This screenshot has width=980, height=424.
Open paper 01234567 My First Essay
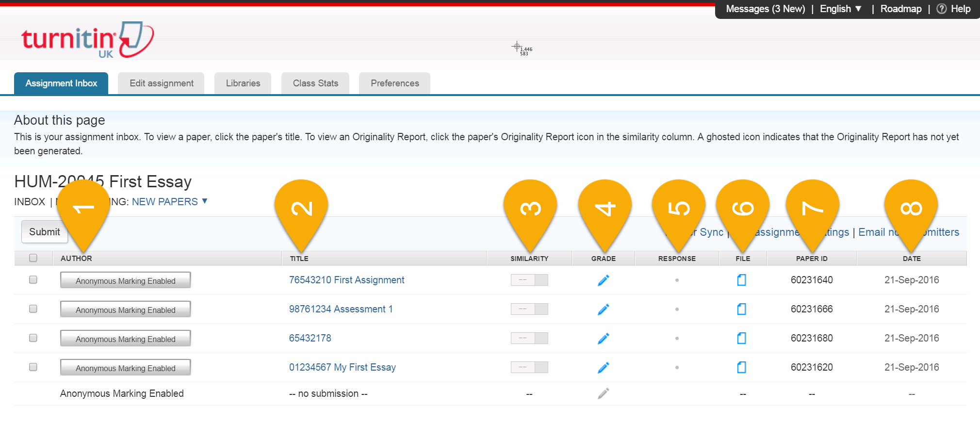tap(343, 367)
